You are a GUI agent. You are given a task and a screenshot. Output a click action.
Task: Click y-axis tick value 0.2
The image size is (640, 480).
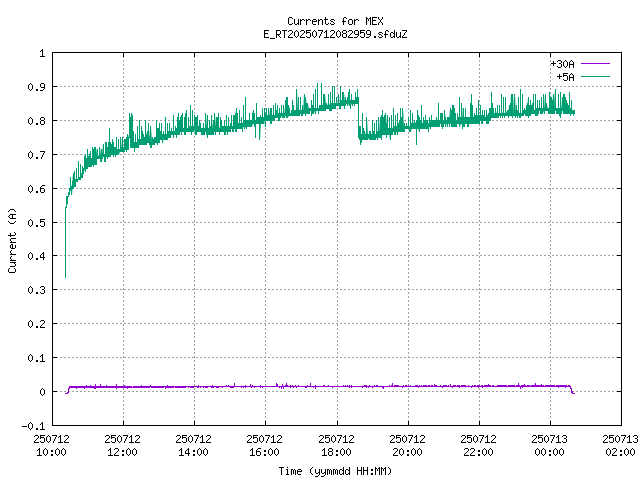pos(36,324)
